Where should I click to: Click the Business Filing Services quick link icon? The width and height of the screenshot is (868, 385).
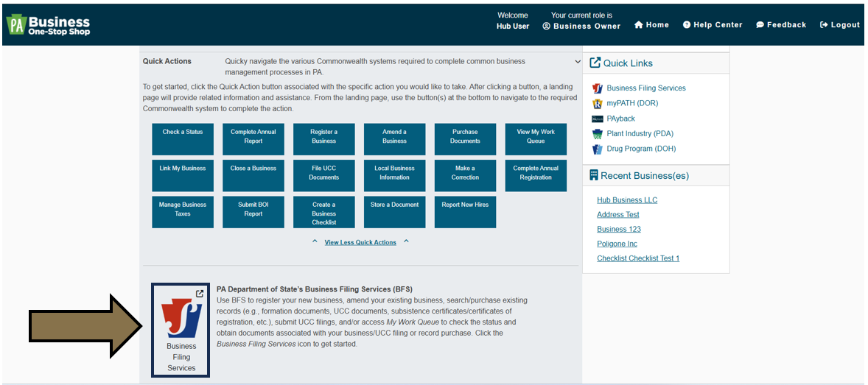pyautogui.click(x=598, y=88)
